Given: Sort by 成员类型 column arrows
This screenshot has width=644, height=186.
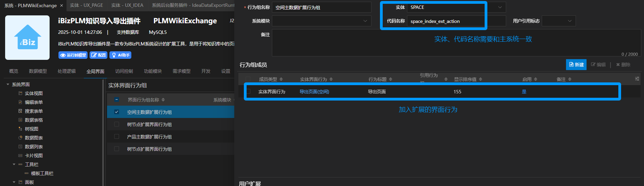Looking at the screenshot, I should (x=281, y=79).
